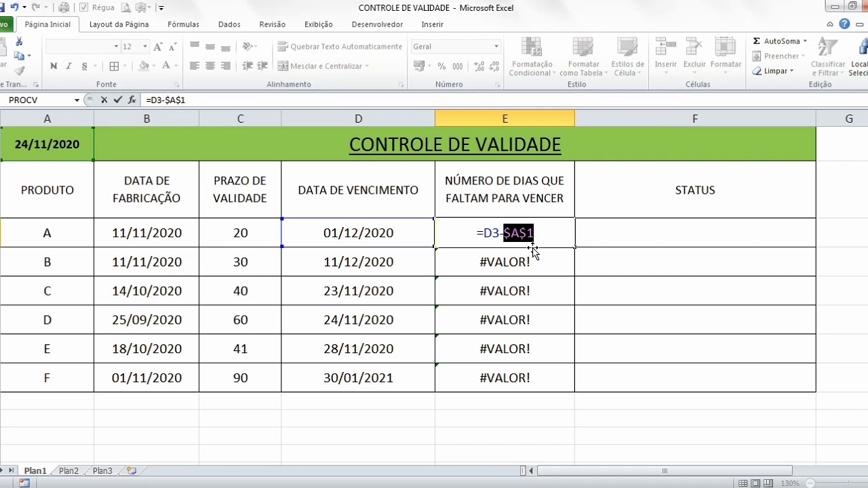Open the Página Inicial ribbon tab
This screenshot has width=868, height=488.
pyautogui.click(x=47, y=24)
